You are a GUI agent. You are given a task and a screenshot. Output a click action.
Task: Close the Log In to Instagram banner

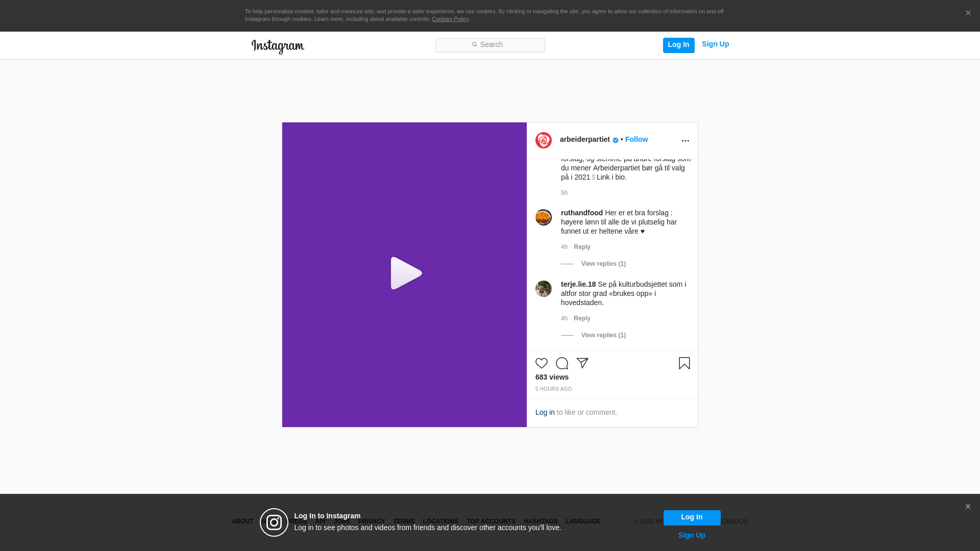point(968,507)
